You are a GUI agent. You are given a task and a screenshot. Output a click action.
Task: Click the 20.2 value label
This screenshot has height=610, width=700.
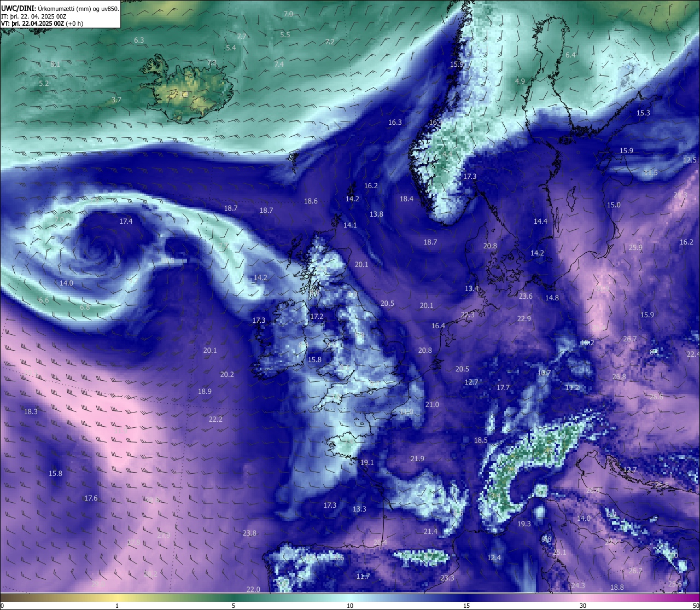227,375
